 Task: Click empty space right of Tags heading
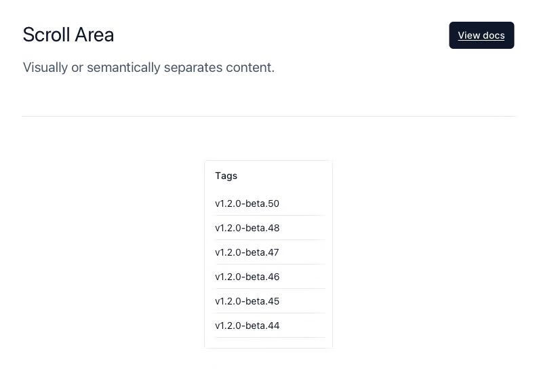tap(292, 176)
